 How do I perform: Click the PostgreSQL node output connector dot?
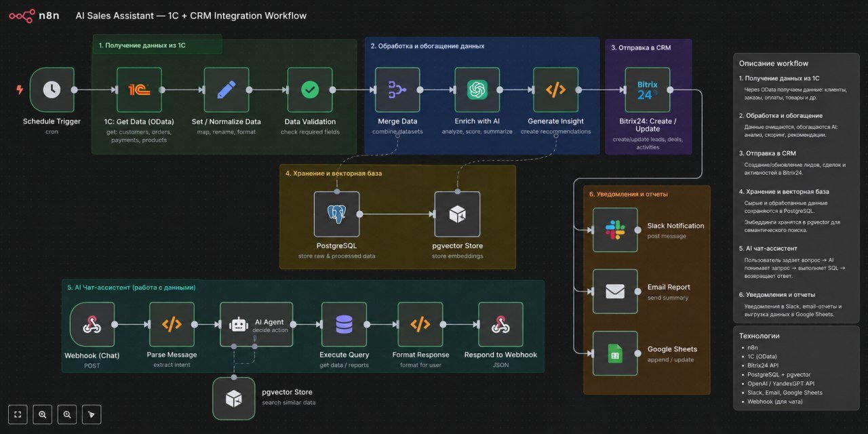(359, 214)
